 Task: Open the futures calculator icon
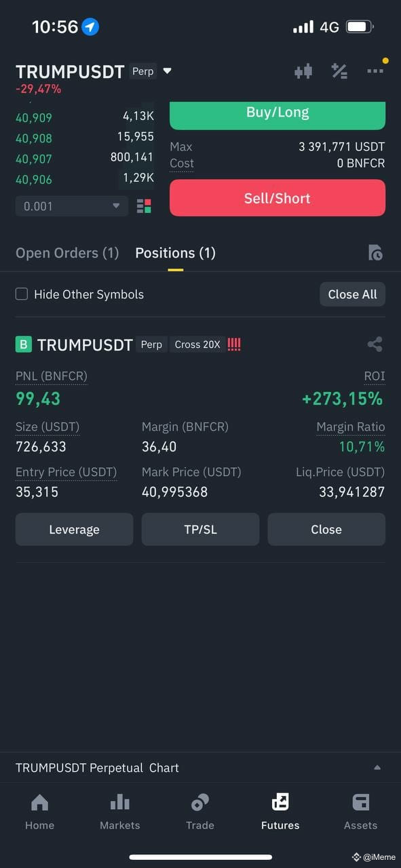(339, 71)
